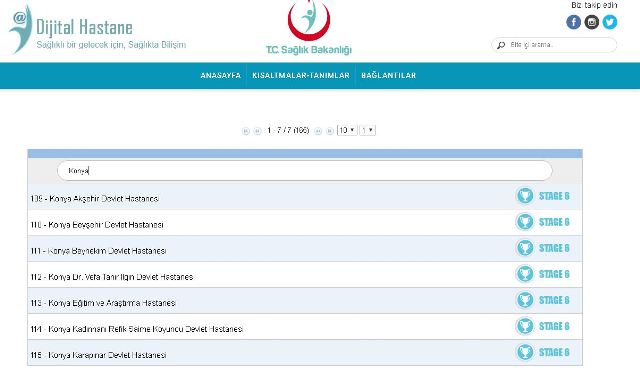
Task: Open the Instagram social icon
Action: pyautogui.click(x=591, y=22)
